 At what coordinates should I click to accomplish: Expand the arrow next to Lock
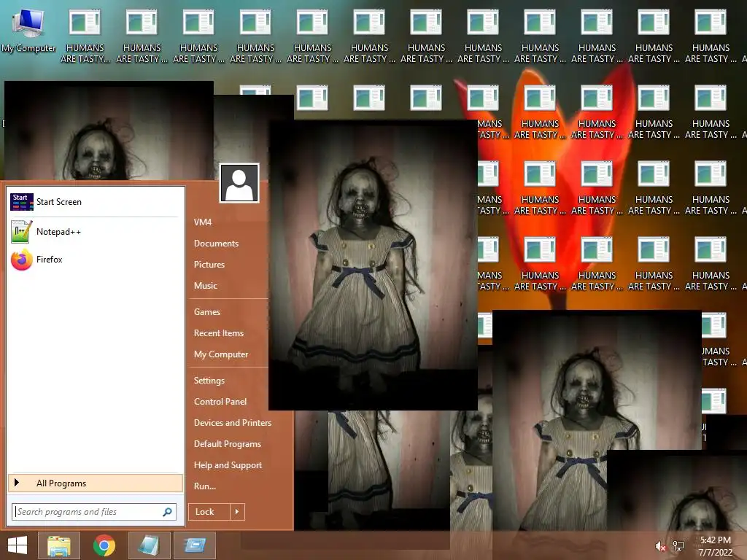coord(237,512)
